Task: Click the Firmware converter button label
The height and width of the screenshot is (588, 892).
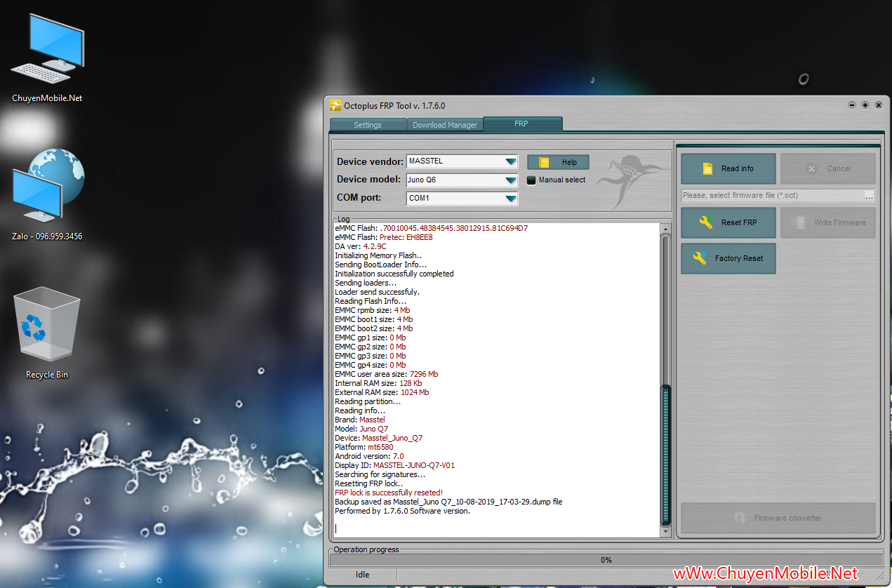Action: [x=788, y=518]
